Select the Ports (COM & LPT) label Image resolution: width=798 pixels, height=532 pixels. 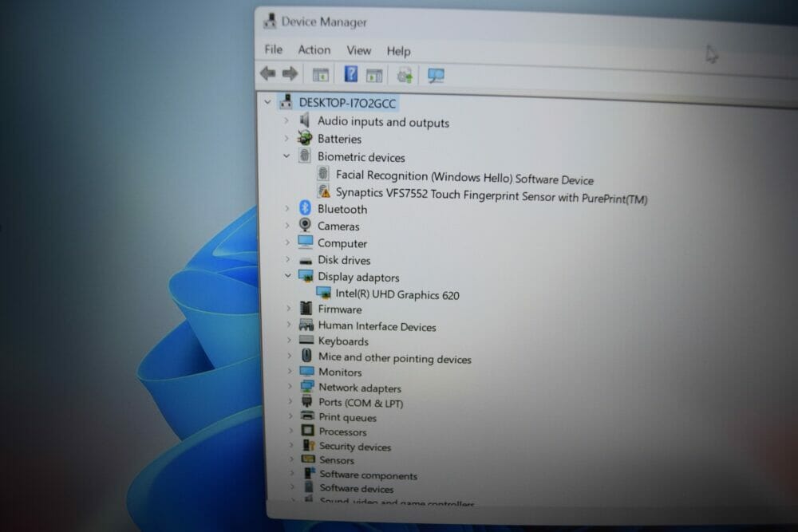[361, 403]
